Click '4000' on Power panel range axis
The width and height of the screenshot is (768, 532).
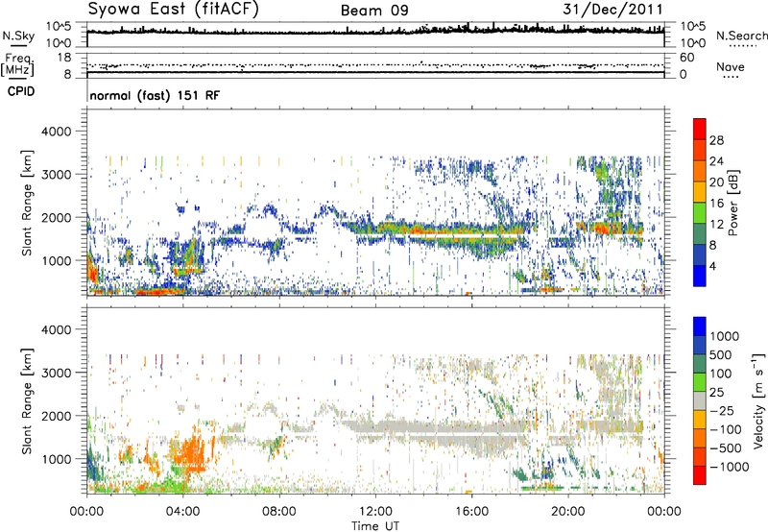coord(56,132)
